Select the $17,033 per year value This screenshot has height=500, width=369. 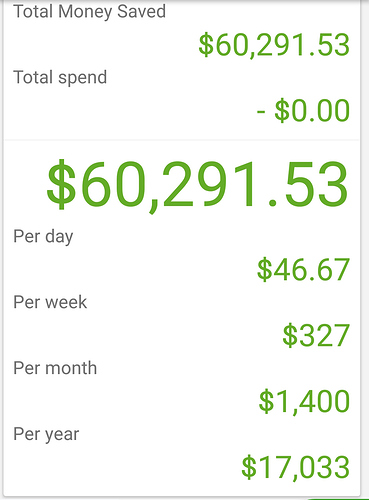[x=295, y=467]
